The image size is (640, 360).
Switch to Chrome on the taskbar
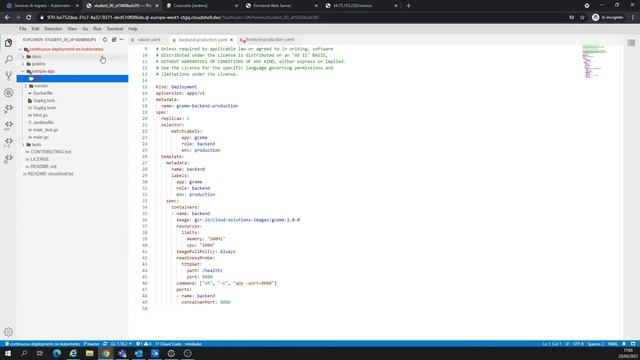click(x=106, y=353)
